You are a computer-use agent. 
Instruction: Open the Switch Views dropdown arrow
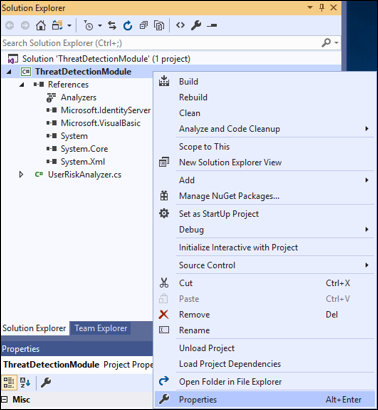(69, 25)
